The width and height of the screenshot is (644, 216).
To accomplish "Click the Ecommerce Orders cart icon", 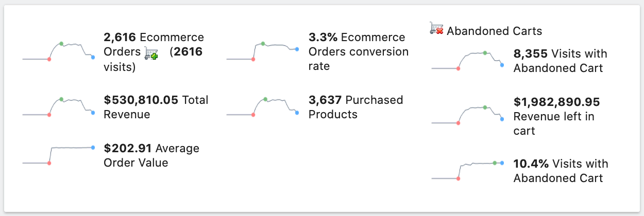I will (151, 53).
